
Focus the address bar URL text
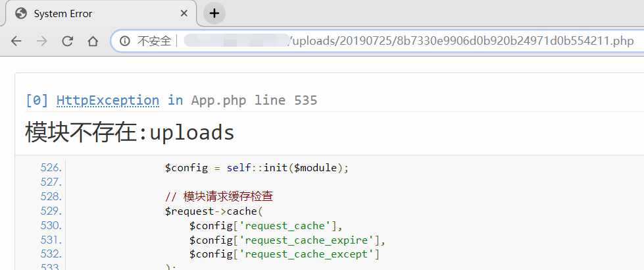pos(460,41)
